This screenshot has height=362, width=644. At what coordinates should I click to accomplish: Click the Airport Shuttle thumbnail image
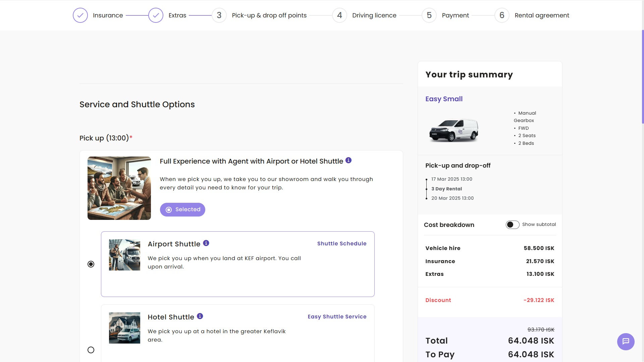(x=124, y=255)
